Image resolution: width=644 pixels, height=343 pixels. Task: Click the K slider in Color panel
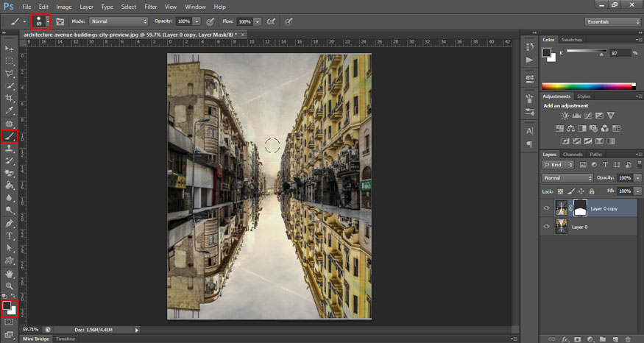586,52
